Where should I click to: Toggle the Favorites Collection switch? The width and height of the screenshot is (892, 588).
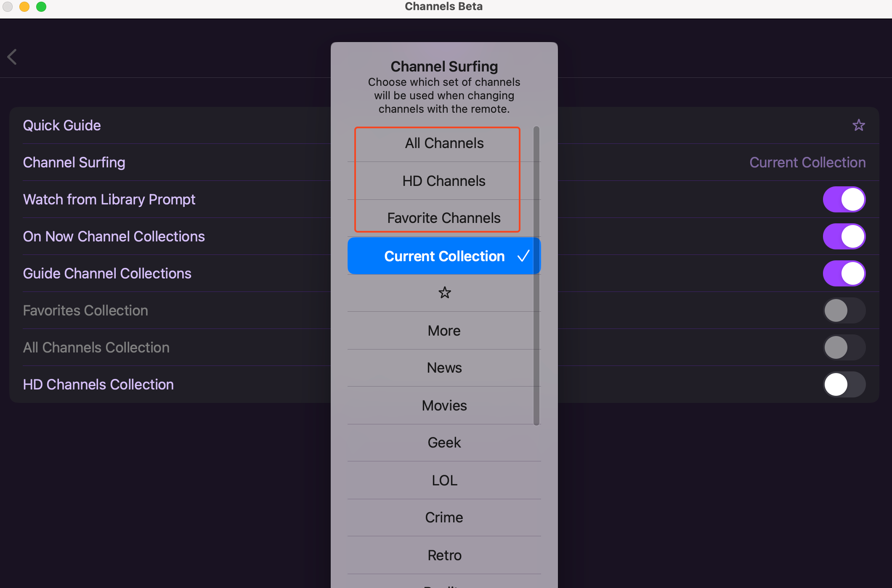pyautogui.click(x=844, y=310)
